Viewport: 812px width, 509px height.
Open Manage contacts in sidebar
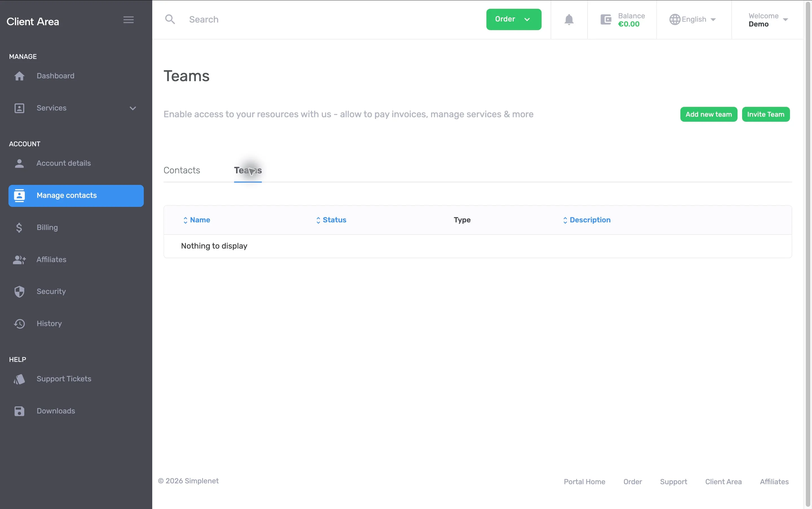(x=76, y=196)
